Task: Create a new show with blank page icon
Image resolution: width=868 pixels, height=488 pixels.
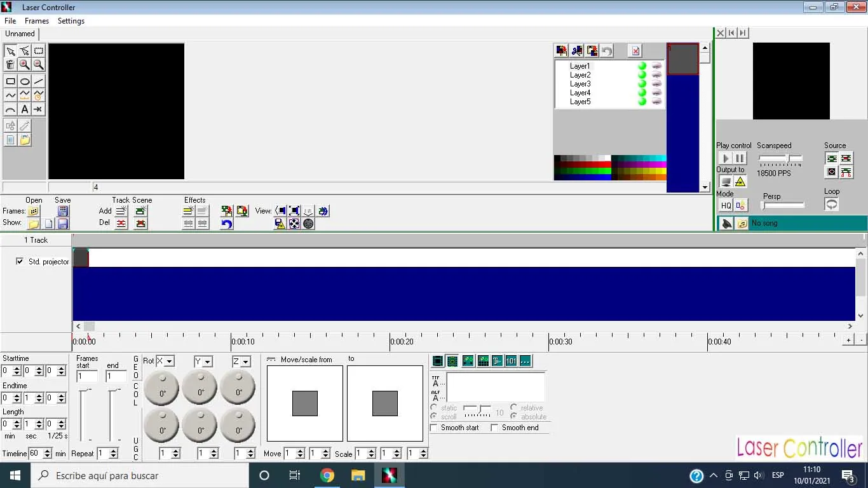Action: coord(48,224)
